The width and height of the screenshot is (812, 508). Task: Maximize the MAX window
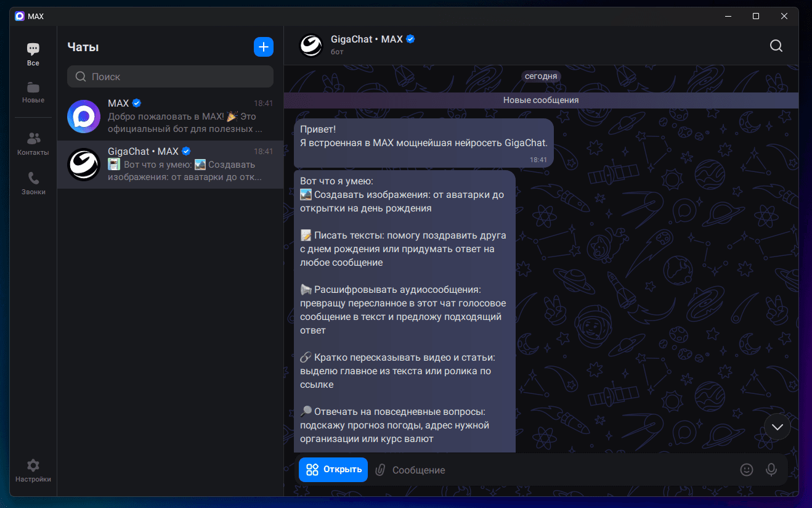pyautogui.click(x=756, y=16)
